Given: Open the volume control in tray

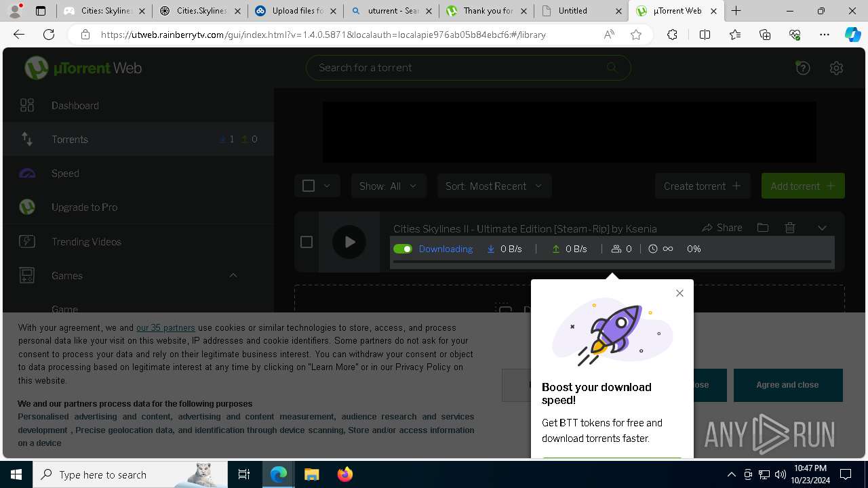Looking at the screenshot, I should pos(781,474).
